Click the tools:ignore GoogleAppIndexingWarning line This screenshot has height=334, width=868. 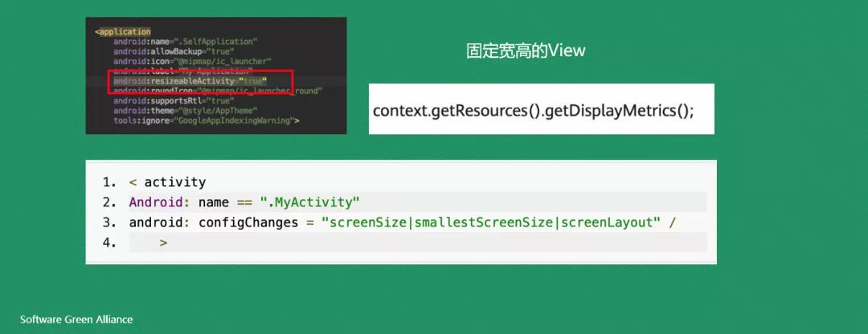(x=206, y=120)
